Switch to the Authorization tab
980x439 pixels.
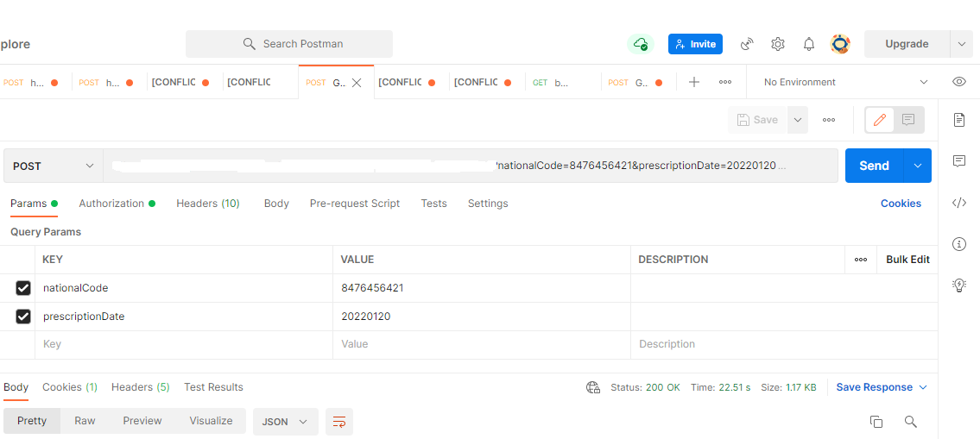click(117, 203)
